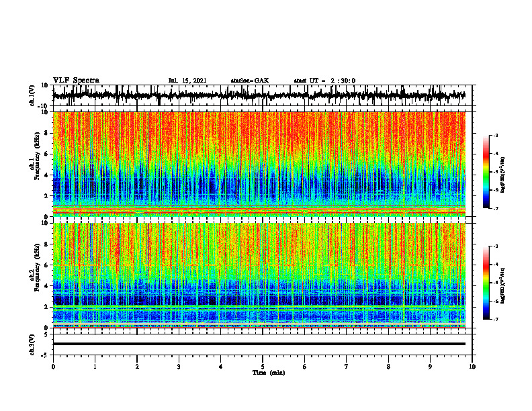Click the "-3" label on ch.2 colorbar

[495, 246]
